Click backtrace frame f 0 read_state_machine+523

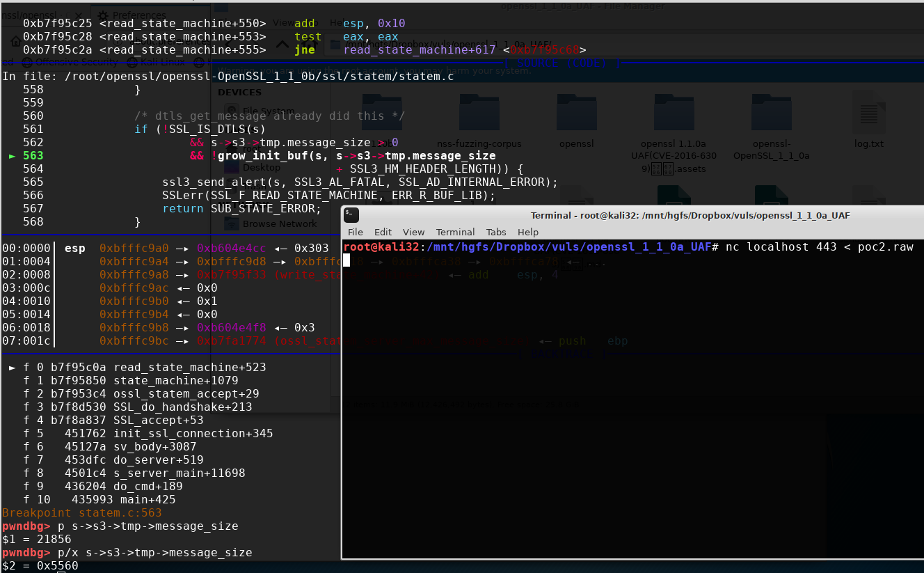(x=138, y=367)
